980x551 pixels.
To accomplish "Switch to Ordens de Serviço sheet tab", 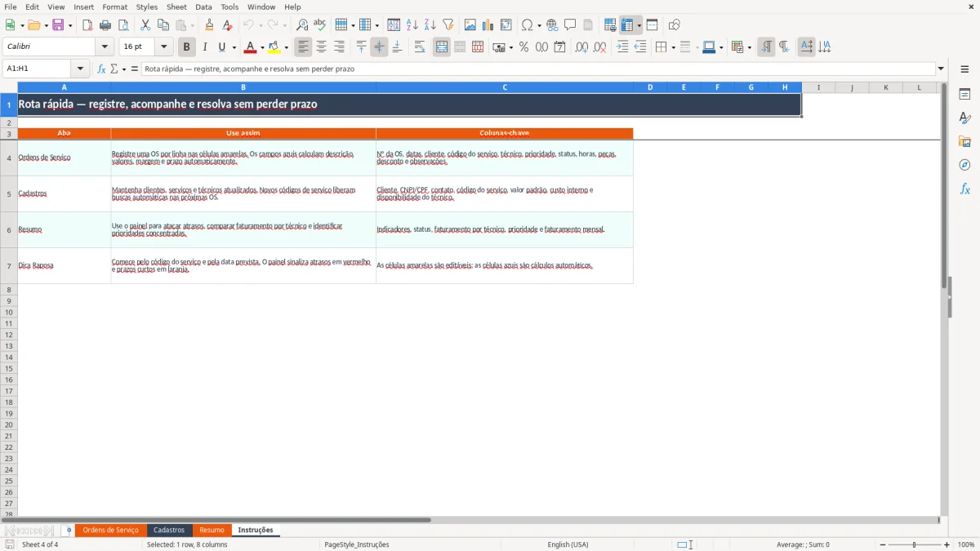I will [111, 531].
